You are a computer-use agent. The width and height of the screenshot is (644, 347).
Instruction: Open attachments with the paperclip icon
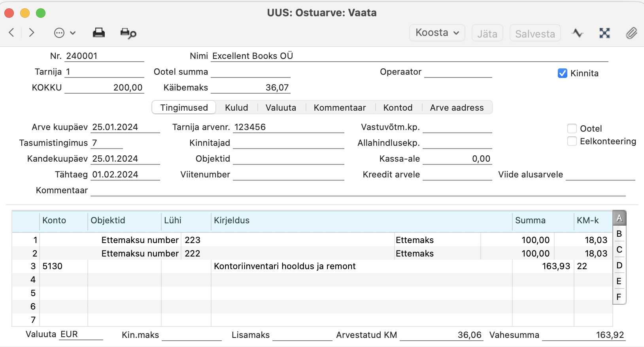click(x=631, y=33)
